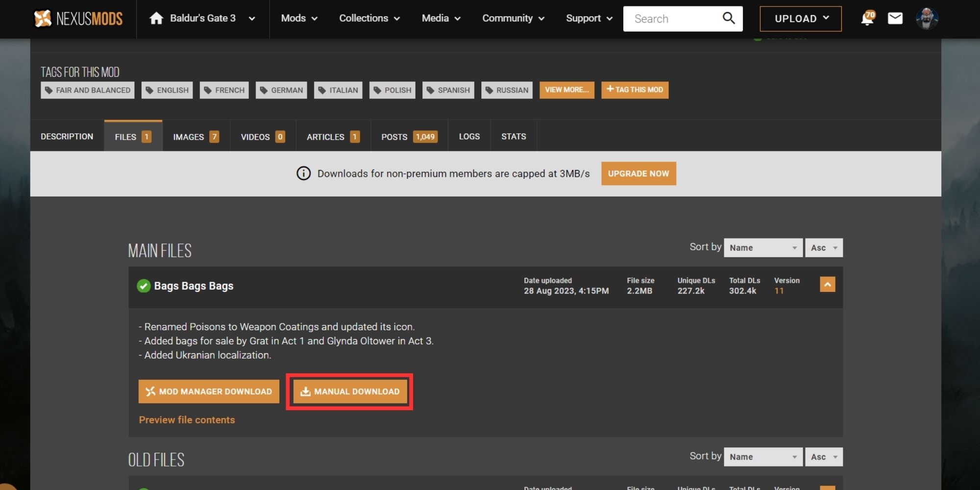Open the Main Files Asc order dropdown
Viewport: 980px width, 490px height.
pos(824,248)
